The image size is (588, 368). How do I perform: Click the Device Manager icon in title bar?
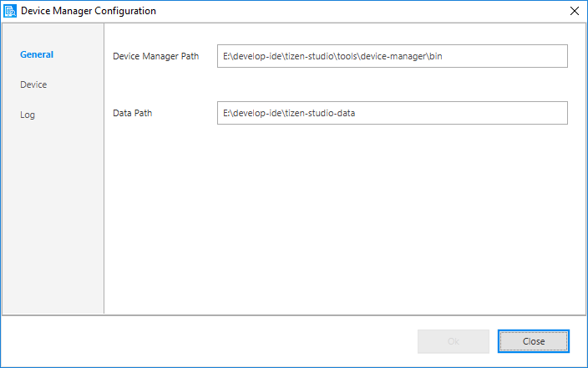coord(10,12)
